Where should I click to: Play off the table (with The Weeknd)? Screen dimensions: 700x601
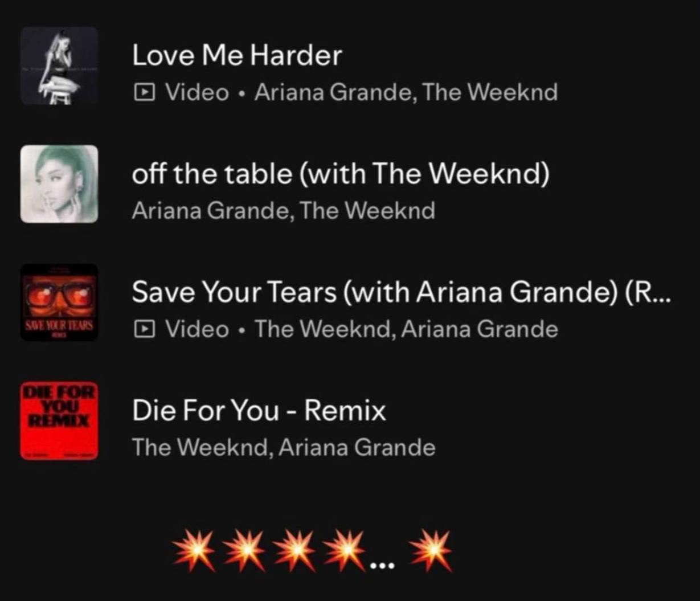(341, 174)
